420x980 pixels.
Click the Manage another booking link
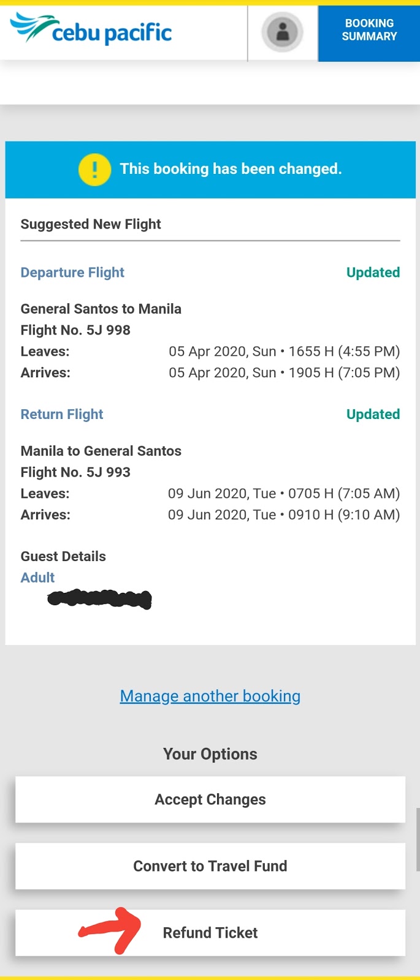click(210, 696)
